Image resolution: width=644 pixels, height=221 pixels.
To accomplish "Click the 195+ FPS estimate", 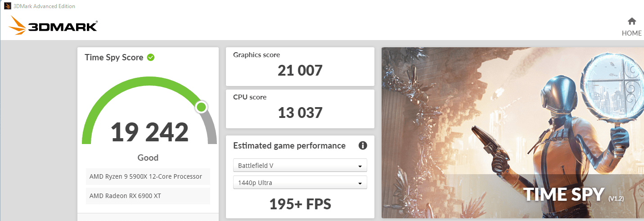I will 300,204.
